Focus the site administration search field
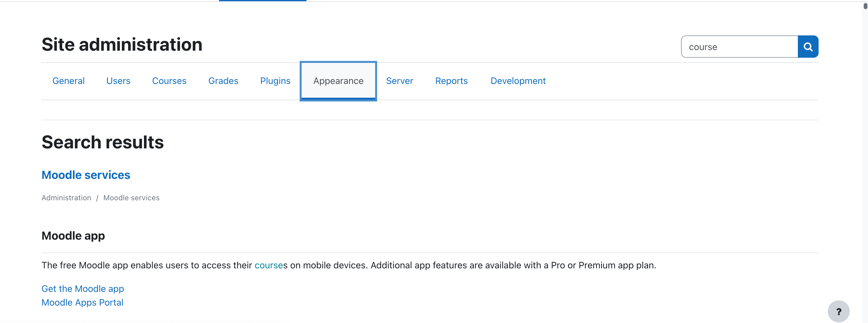 [x=739, y=46]
